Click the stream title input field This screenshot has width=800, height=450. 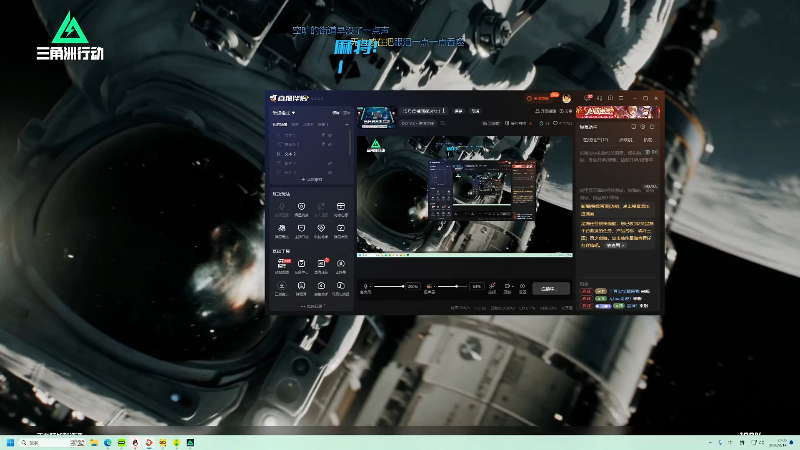tap(423, 111)
